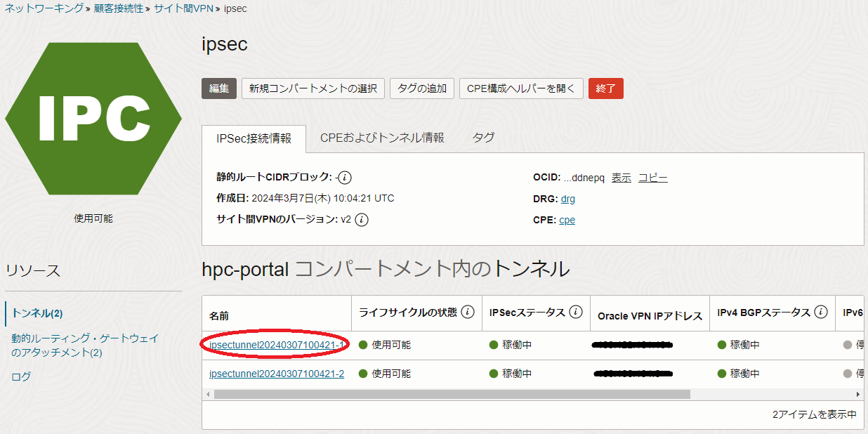Viewport: 868px width, 434px height.
Task: Click info icon next to 静的ルートCIDRブロック
Action: click(x=345, y=178)
